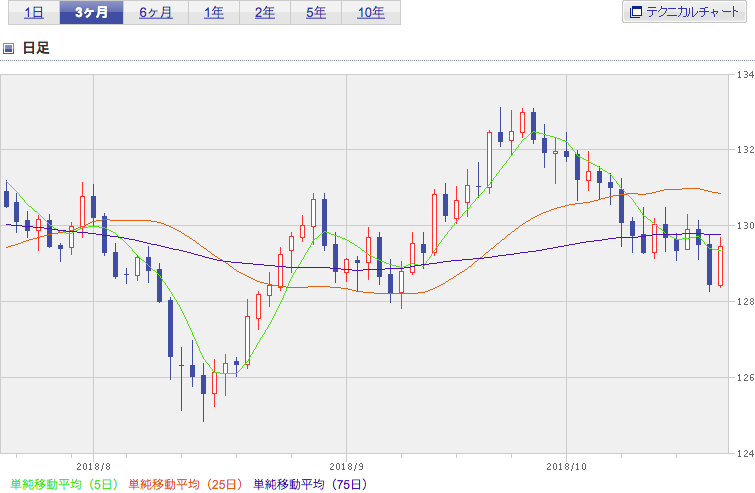Switch to the 6ヶ月 chart tab

point(156,12)
